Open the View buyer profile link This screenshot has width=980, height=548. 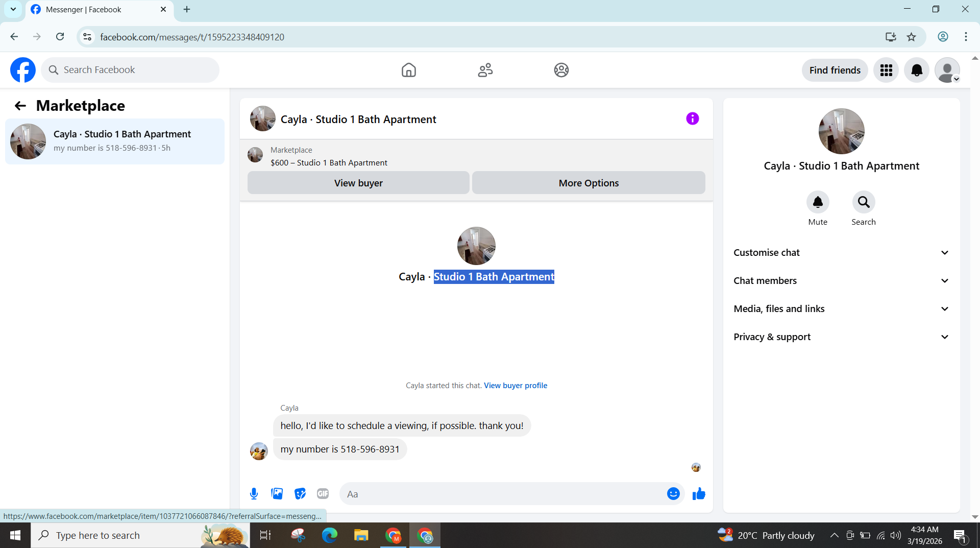[x=516, y=386]
